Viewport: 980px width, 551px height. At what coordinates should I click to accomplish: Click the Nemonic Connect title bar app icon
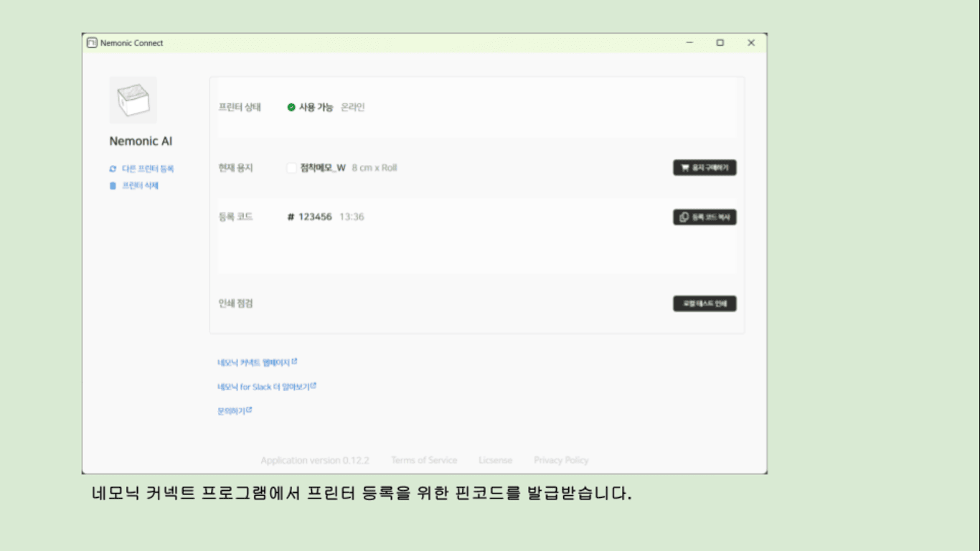tap(92, 43)
